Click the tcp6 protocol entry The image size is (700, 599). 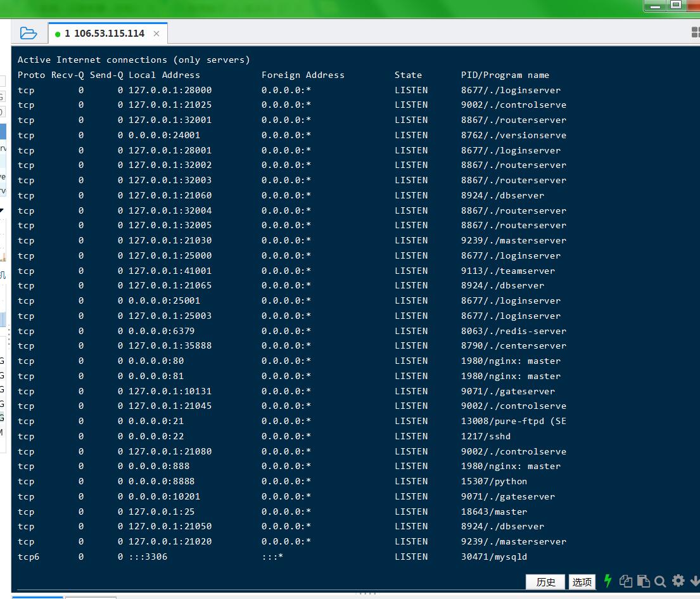tap(29, 557)
